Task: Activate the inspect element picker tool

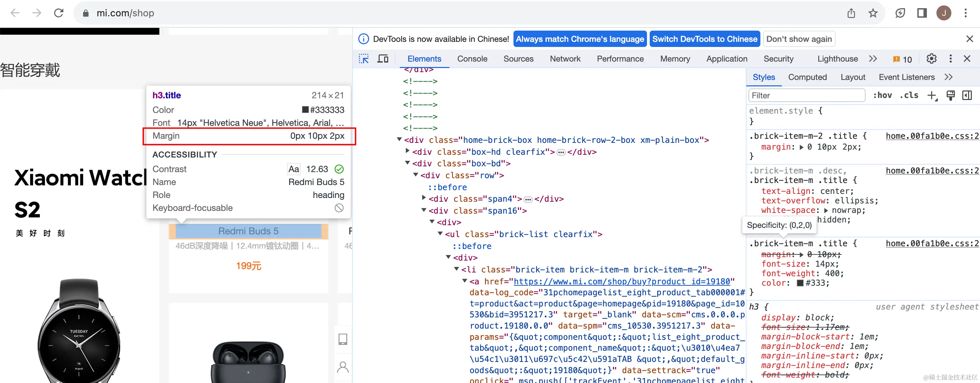Action: click(364, 59)
